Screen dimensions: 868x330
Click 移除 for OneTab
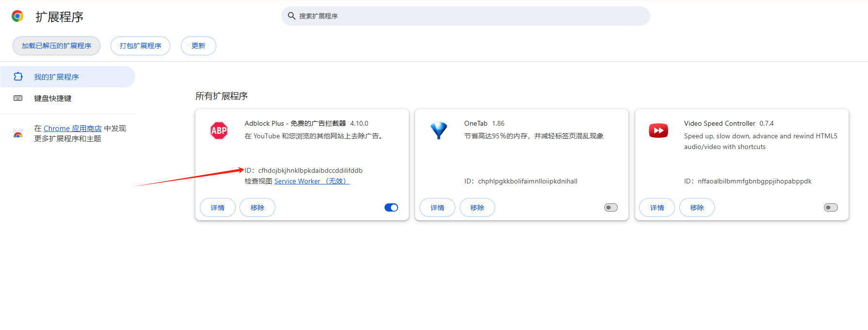point(477,208)
